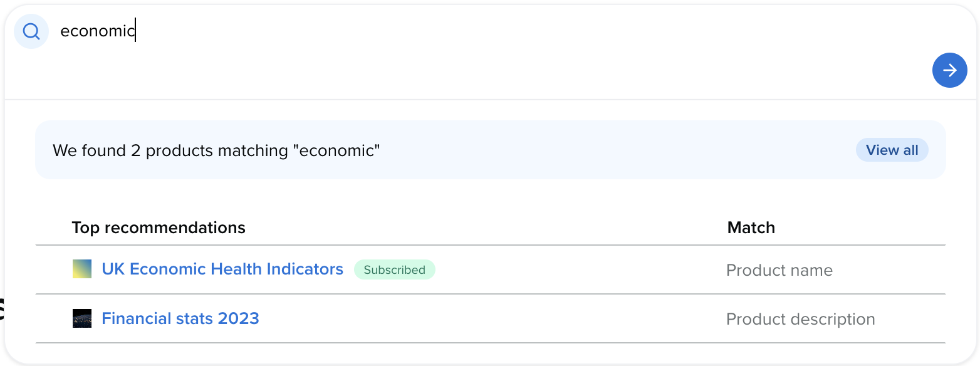Image resolution: width=980 pixels, height=366 pixels.
Task: Place cursor at end of search text
Action: (136, 31)
